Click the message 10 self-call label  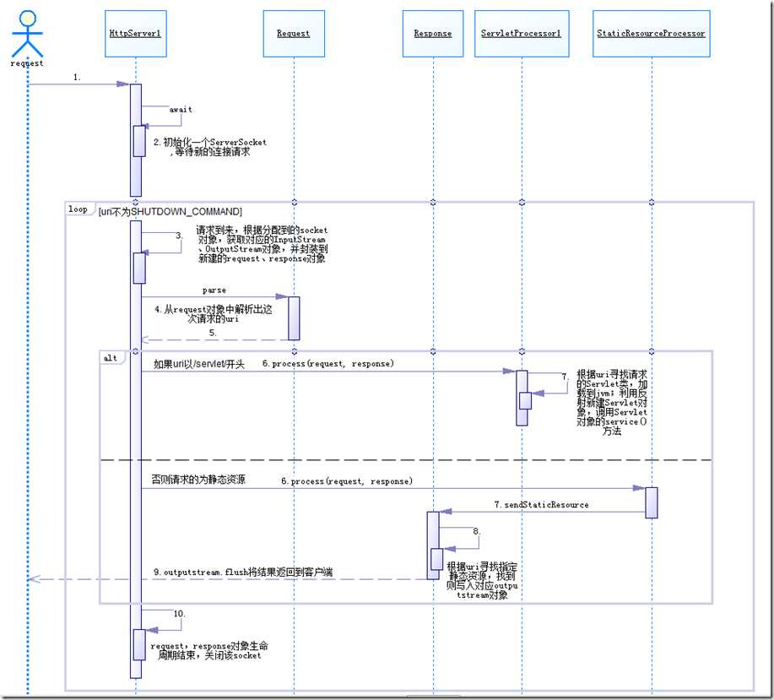tap(178, 614)
